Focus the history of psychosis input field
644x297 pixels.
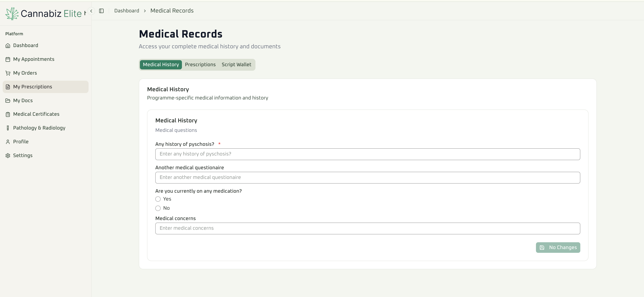point(367,154)
